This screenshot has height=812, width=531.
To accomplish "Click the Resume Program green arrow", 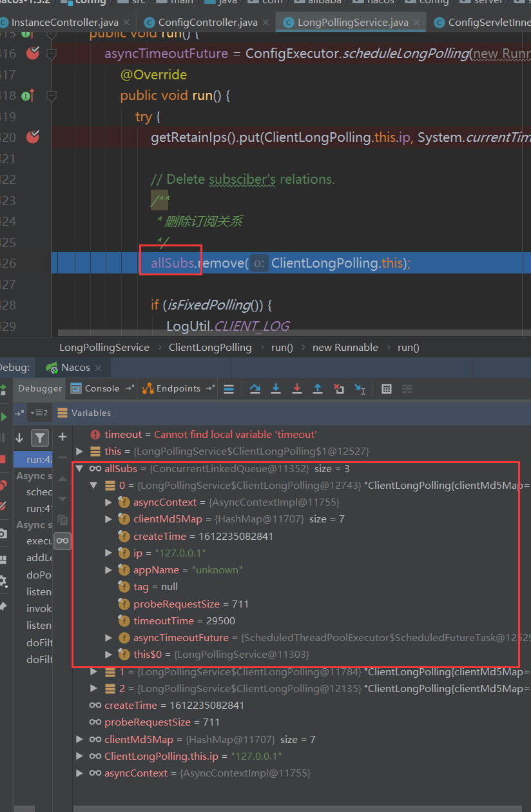I will point(3,417).
